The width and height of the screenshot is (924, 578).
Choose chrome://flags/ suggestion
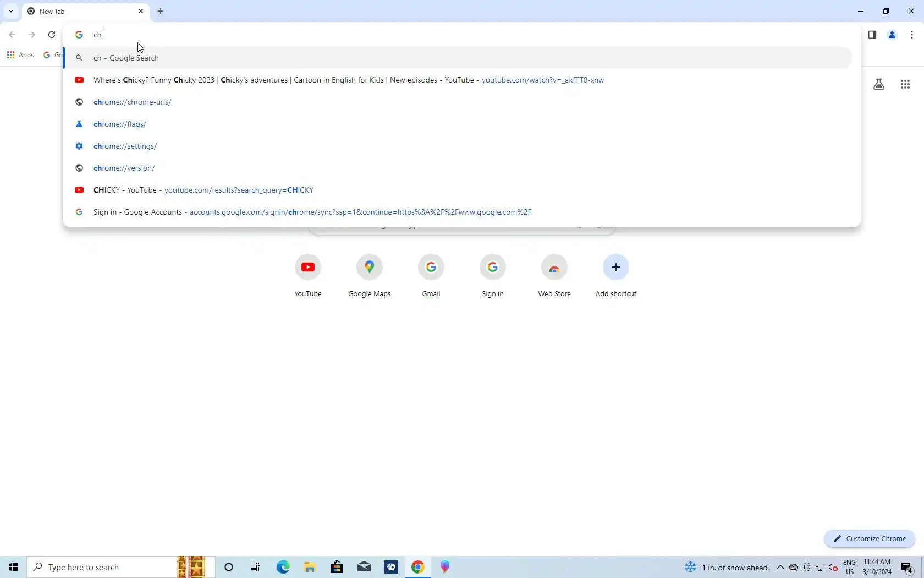(458, 124)
